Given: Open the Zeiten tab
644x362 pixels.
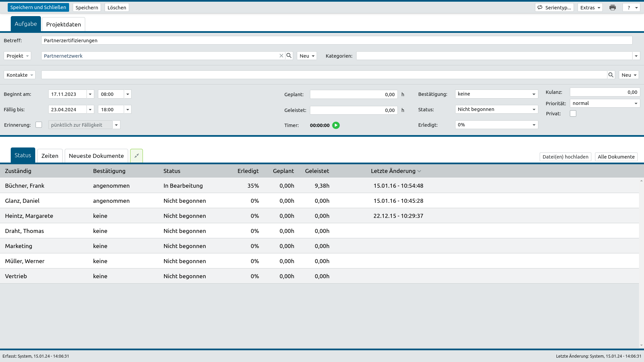Looking at the screenshot, I should [50, 156].
